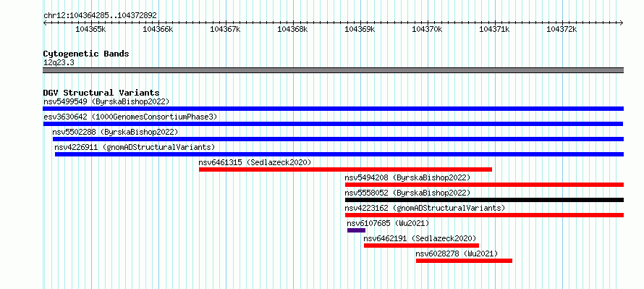Select the blue bar for nsv4226911
Viewport: 644px width, 289px height.
coord(339,154)
